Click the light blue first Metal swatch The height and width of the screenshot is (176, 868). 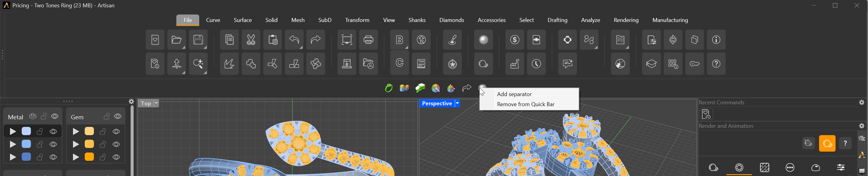pos(26,131)
